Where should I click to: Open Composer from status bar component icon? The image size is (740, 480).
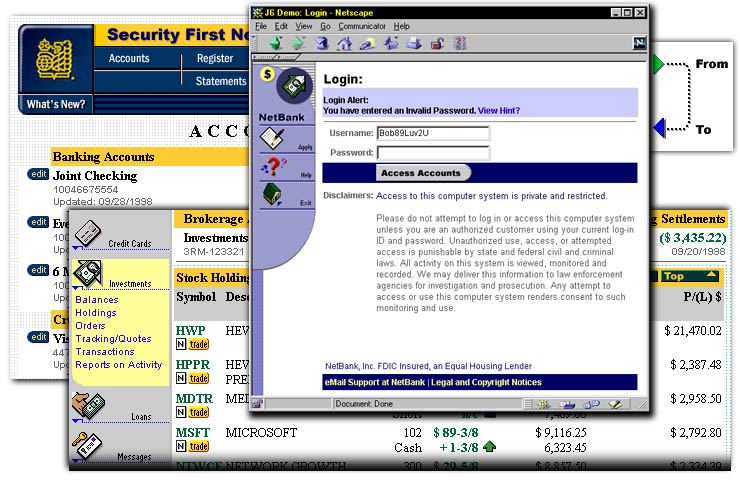coord(614,404)
